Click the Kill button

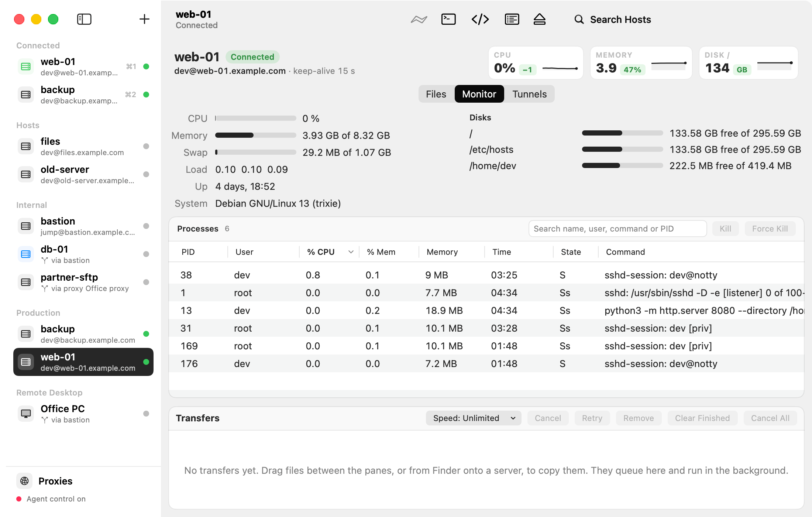(x=725, y=229)
